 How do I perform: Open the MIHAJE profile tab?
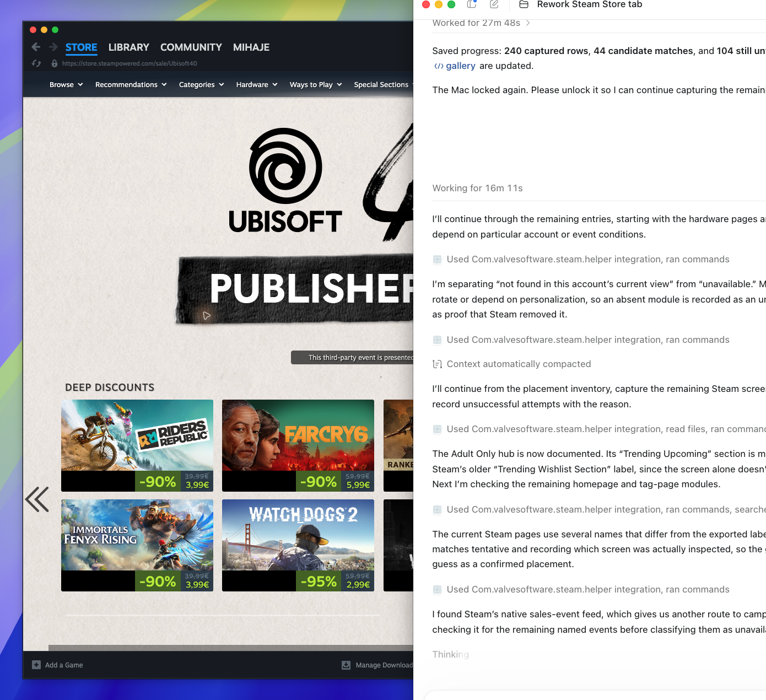251,47
